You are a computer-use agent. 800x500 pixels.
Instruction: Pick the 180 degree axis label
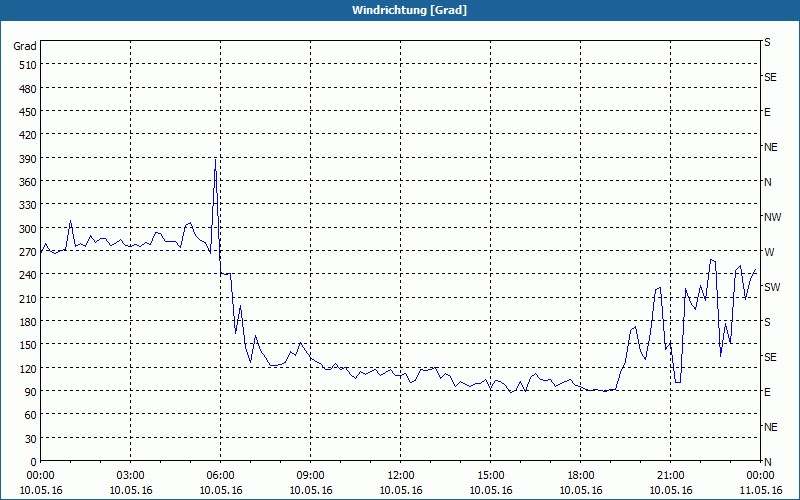pyautogui.click(x=28, y=322)
